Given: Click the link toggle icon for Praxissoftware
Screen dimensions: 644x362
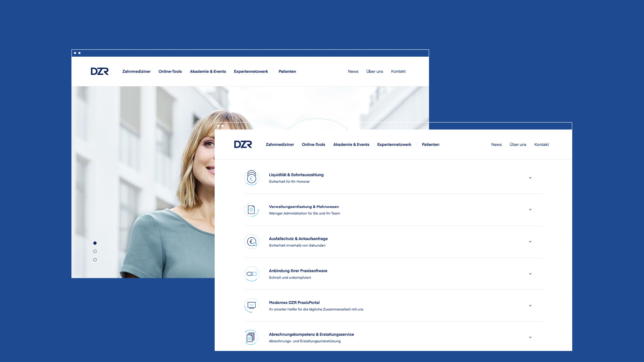Looking at the screenshot, I should pos(252,274).
